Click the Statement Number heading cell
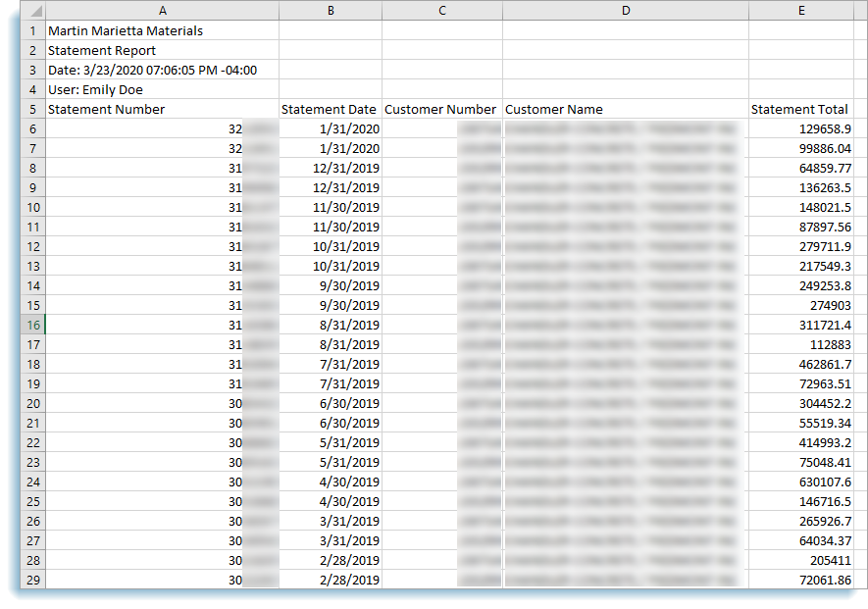This screenshot has height=609, width=868. [107, 109]
